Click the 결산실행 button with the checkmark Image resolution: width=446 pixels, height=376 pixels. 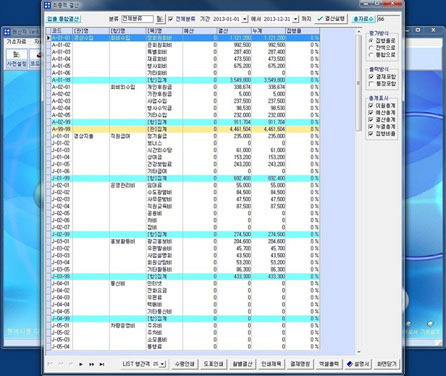[x=331, y=19]
